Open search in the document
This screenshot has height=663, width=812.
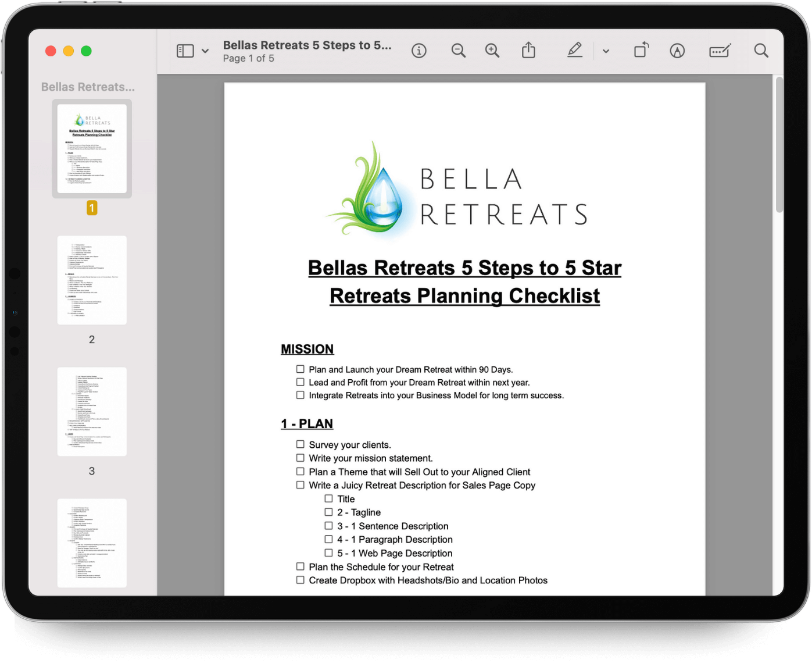[x=761, y=51]
